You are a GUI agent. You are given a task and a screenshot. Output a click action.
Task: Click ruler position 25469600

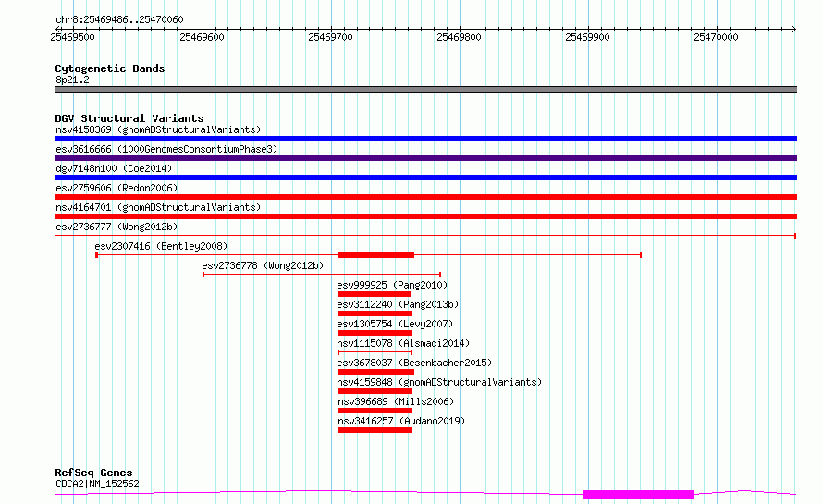tap(203, 37)
